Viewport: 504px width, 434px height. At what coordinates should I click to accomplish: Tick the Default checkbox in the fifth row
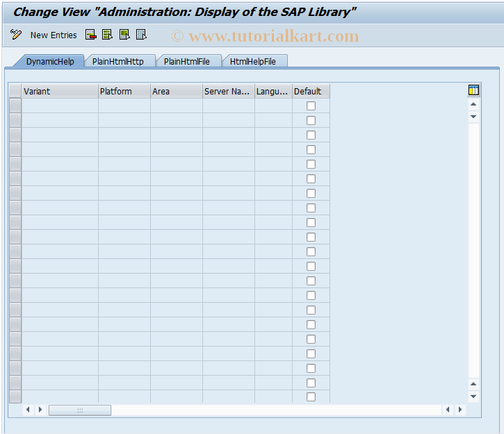pos(311,165)
